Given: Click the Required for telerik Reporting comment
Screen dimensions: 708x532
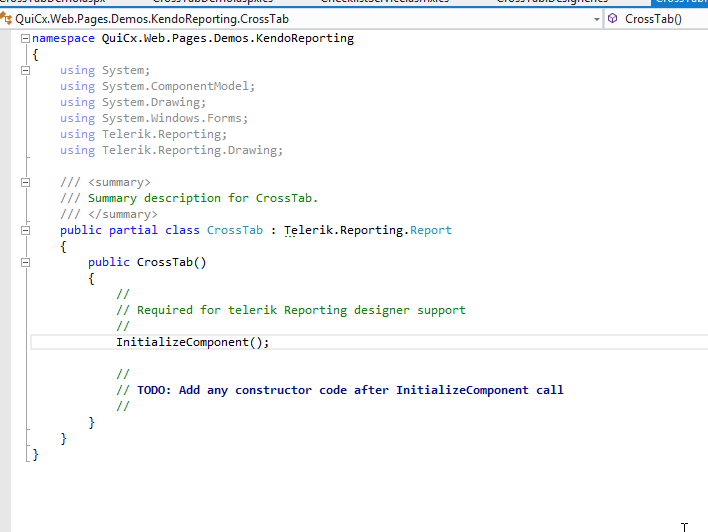Looking at the screenshot, I should point(291,310).
